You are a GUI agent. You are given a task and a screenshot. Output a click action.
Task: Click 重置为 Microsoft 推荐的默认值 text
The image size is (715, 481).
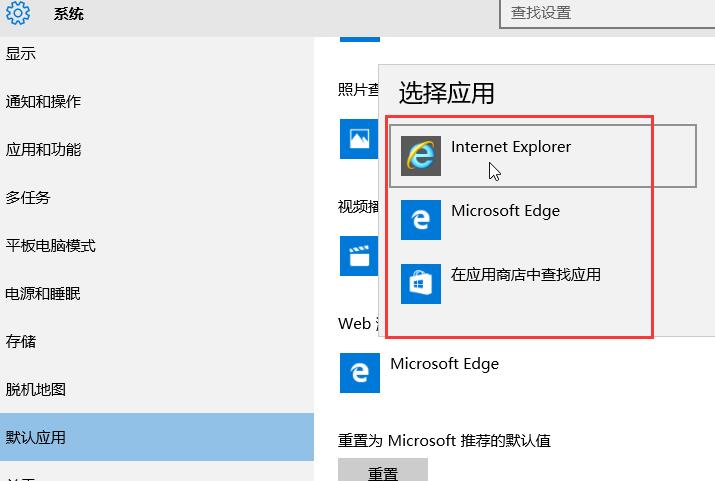tap(444, 440)
